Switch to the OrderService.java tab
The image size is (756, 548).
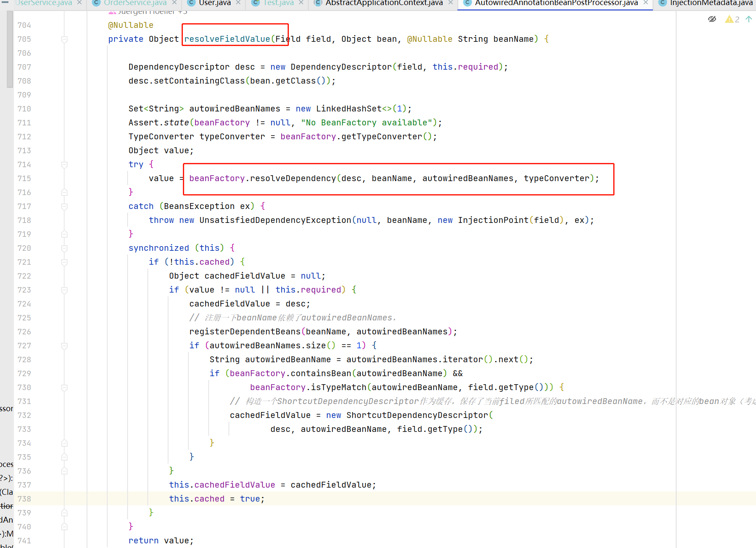(135, 3)
